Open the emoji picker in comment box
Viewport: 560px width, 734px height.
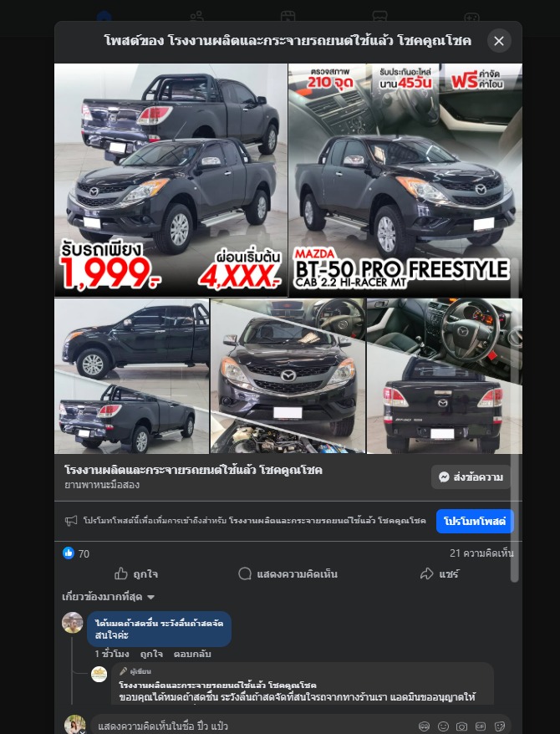coord(443,726)
